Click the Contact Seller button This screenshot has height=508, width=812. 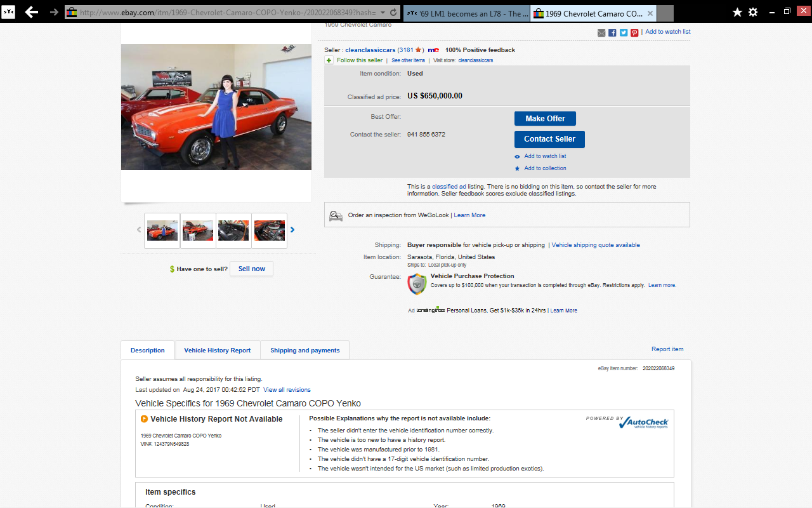[549, 139]
